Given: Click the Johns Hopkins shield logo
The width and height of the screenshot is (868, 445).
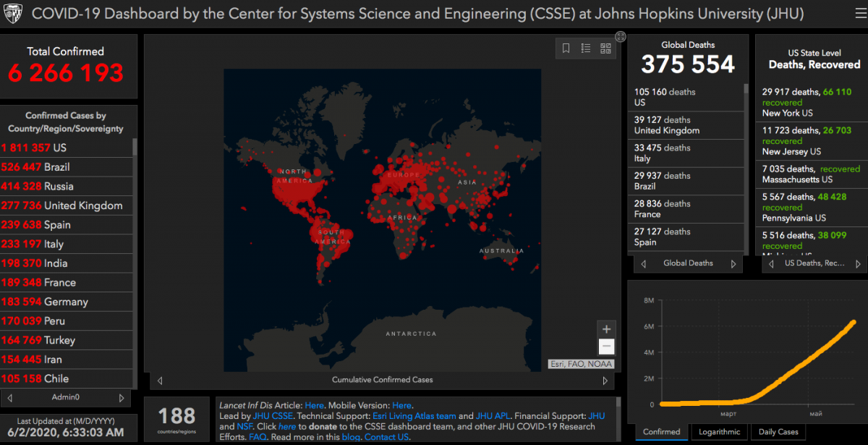Looking at the screenshot, I should [14, 14].
